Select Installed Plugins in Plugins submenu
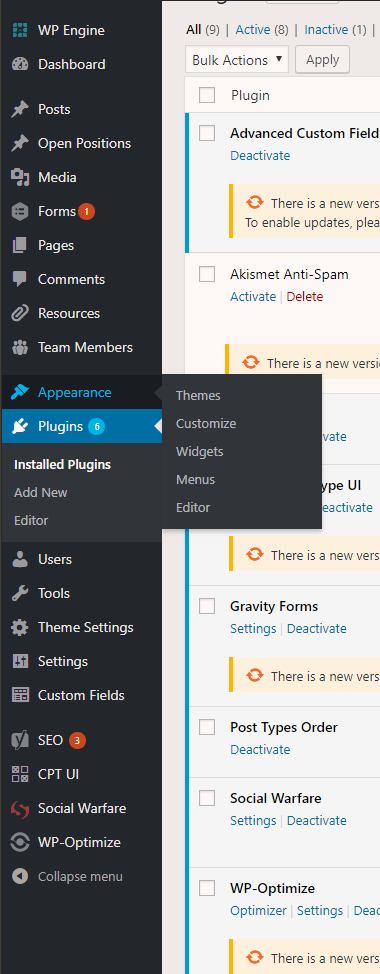Image resolution: width=380 pixels, height=974 pixels. coord(62,465)
